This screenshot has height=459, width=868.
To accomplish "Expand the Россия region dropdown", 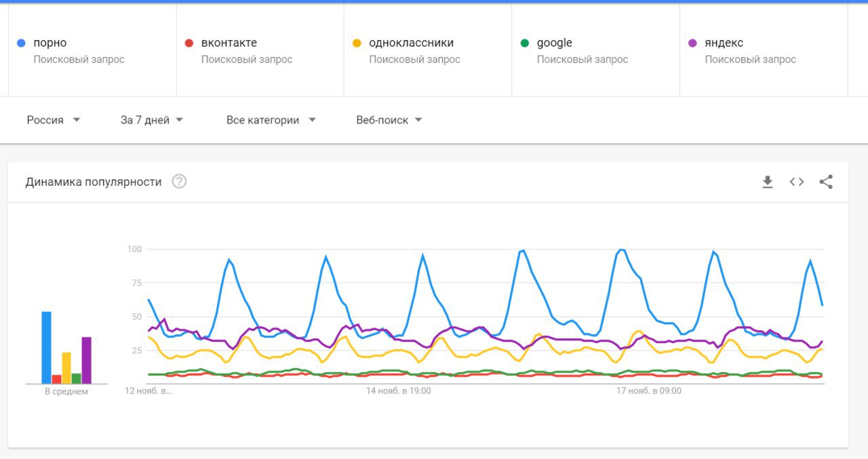I will (x=54, y=120).
